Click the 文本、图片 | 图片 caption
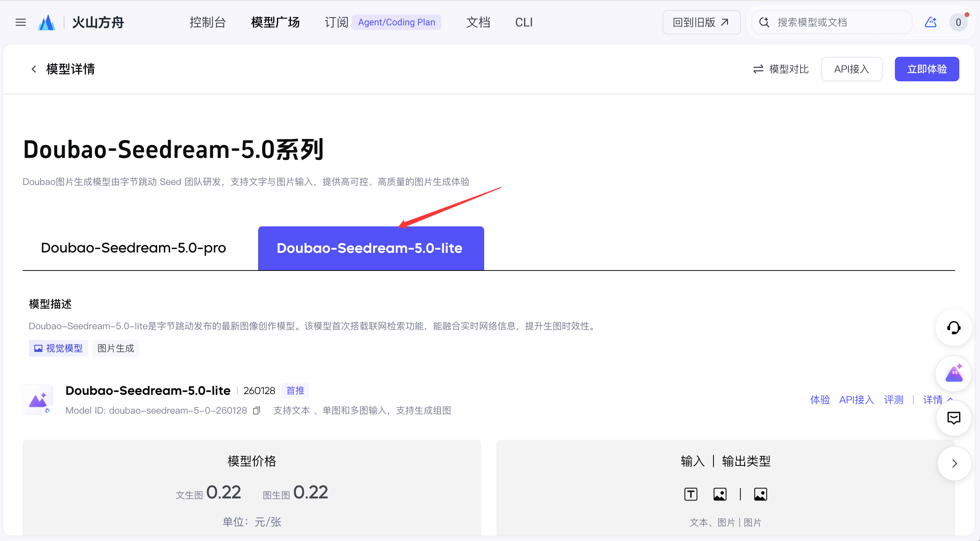 tap(725, 522)
